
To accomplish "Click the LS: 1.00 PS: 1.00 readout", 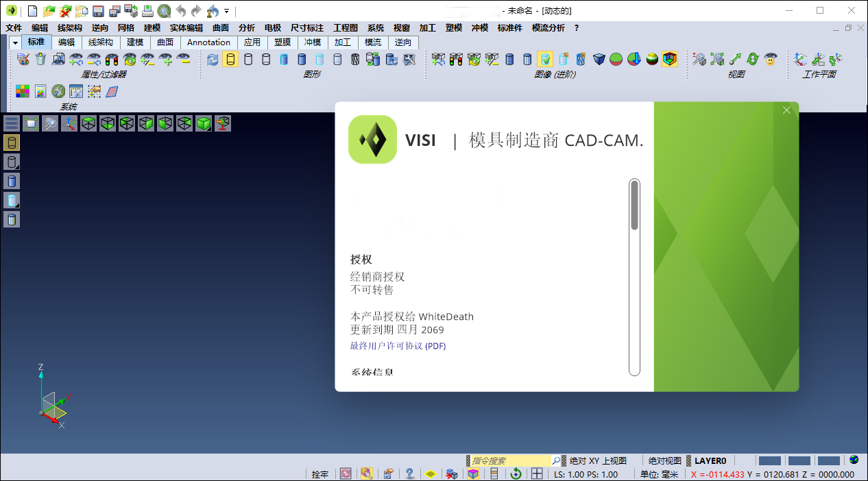I will [586, 474].
